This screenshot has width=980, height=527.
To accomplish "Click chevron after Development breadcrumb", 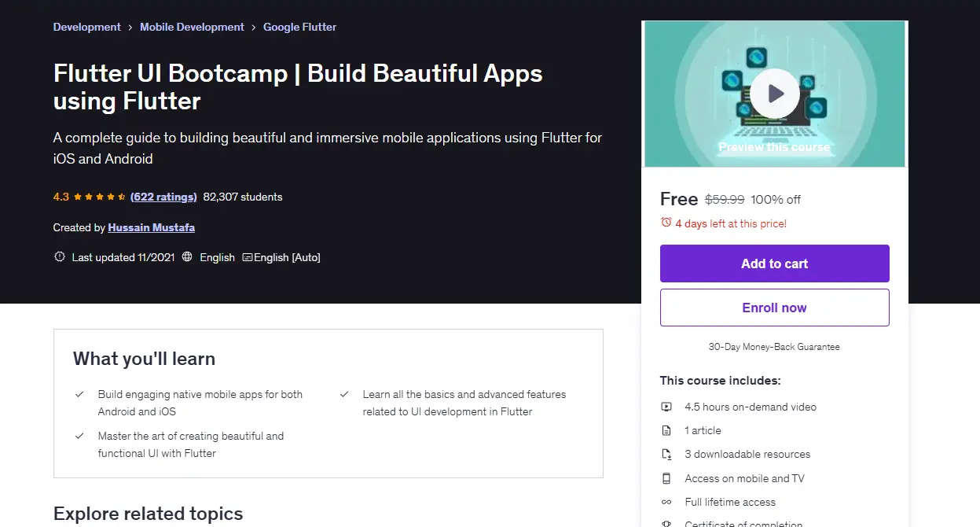I will coord(130,28).
